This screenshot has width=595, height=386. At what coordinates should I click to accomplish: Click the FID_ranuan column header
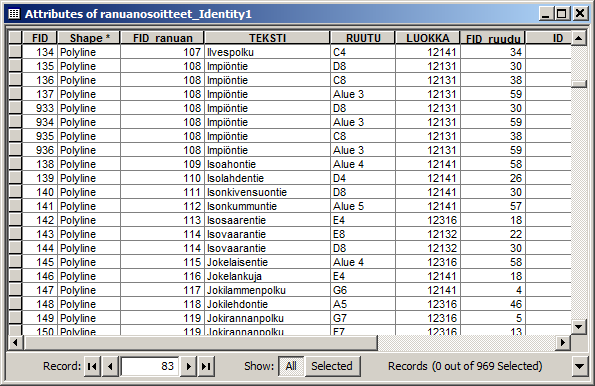point(162,38)
